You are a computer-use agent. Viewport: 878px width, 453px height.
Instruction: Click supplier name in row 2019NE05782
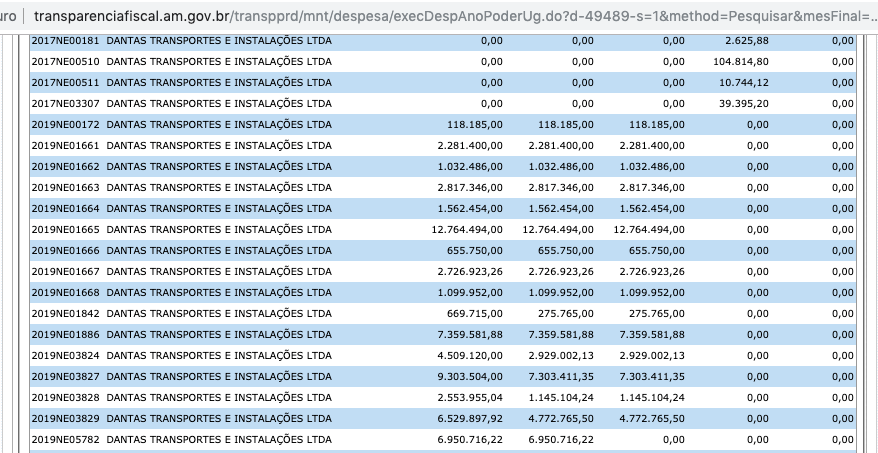tap(219, 440)
